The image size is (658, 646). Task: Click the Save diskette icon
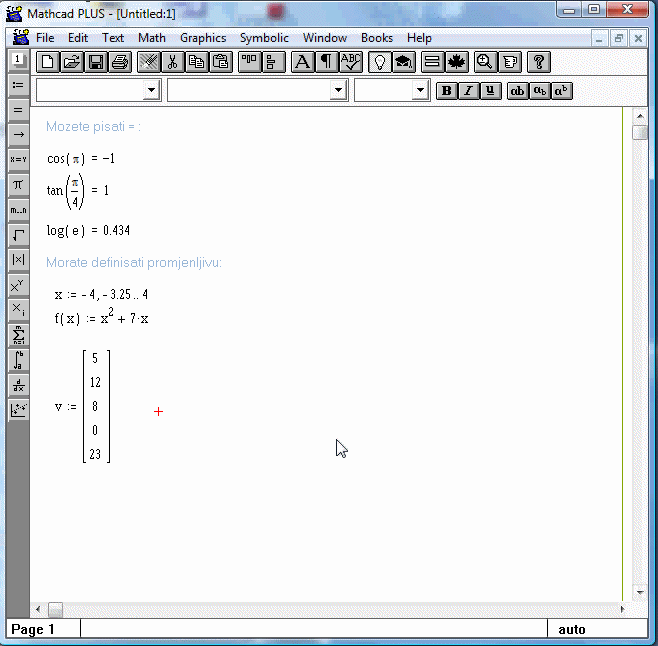96,62
